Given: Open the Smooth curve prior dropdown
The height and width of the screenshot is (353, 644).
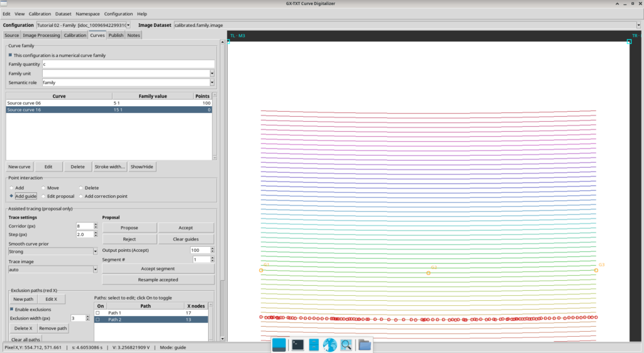Looking at the screenshot, I should tap(95, 252).
